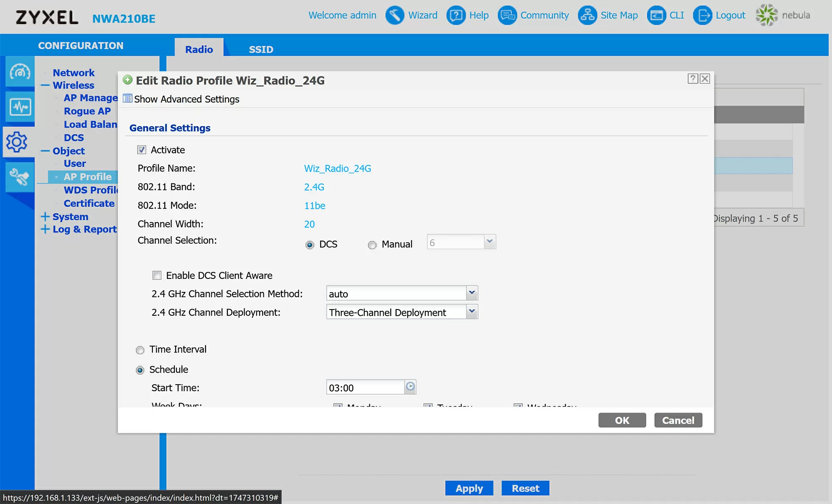
Task: Collapse the Object tree section
Action: tap(45, 151)
